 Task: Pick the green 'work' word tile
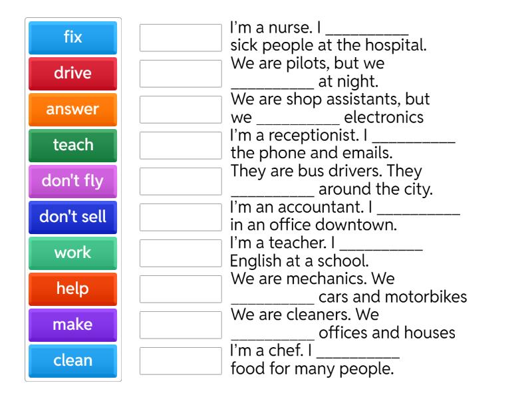[x=72, y=253]
